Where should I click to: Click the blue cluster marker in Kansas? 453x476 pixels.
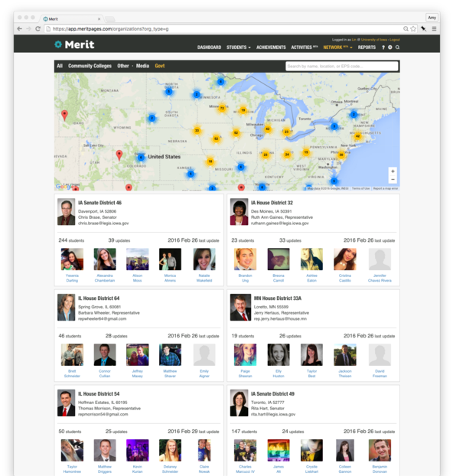[x=191, y=174]
